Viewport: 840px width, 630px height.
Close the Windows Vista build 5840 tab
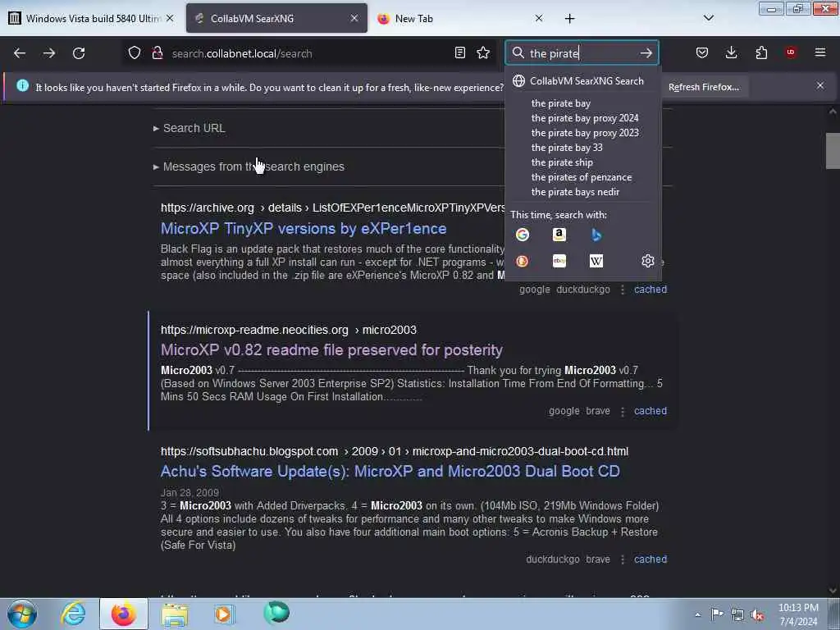click(170, 18)
